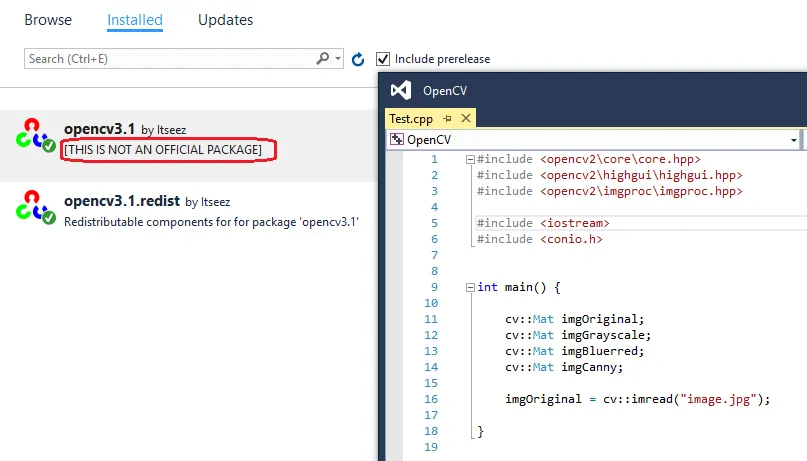Image resolution: width=807 pixels, height=461 pixels.
Task: Click 'by Itseez' next to opencv3.1
Action: click(x=164, y=130)
